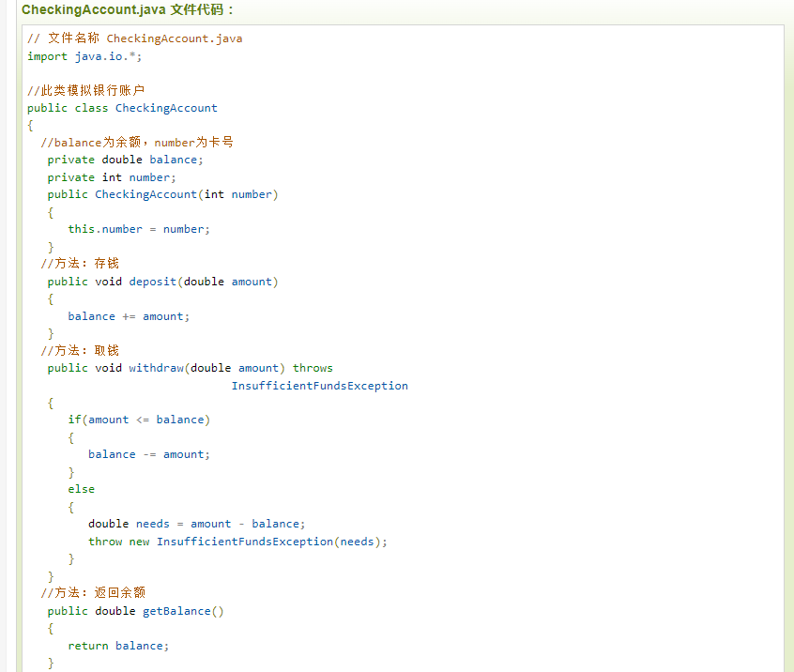Click the "throw new InsufficientFundsException(needs);" line

coord(237,542)
